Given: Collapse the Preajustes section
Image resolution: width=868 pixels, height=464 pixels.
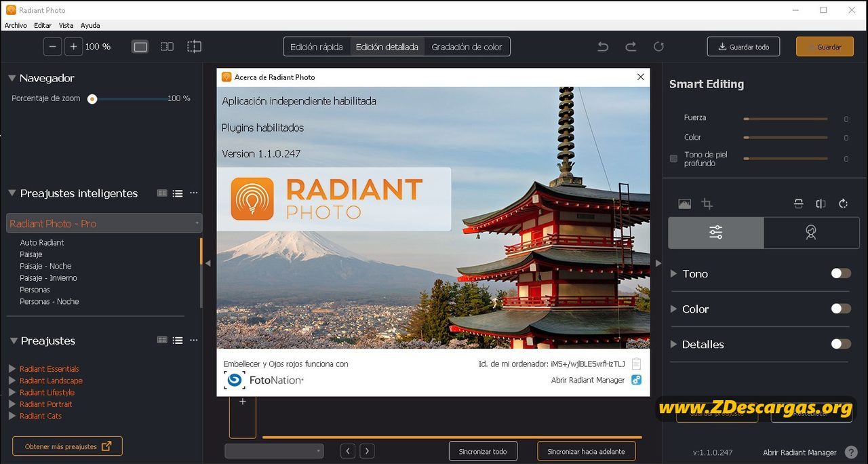Looking at the screenshot, I should (x=12, y=341).
